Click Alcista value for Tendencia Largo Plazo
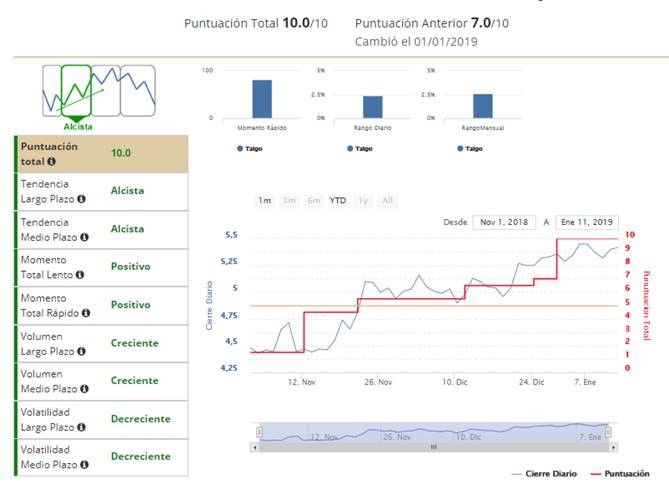 click(128, 191)
